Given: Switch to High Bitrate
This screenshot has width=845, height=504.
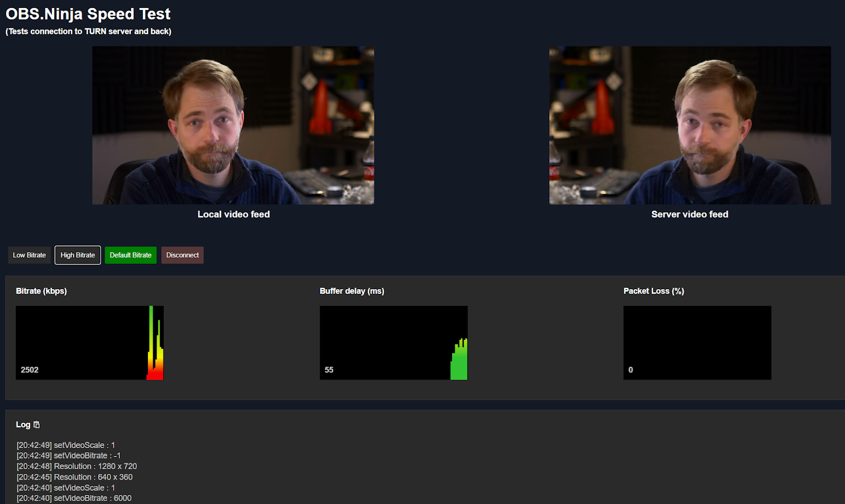Looking at the screenshot, I should point(78,255).
